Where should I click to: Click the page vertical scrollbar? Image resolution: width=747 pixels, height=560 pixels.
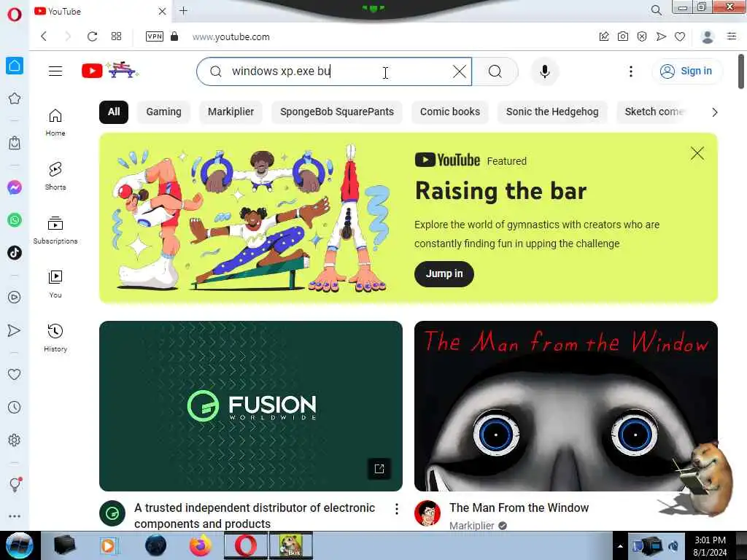(x=741, y=71)
